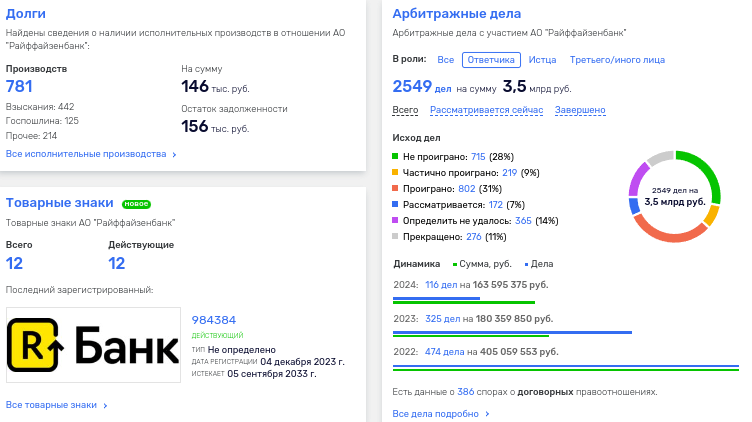Viewport: 752px width, 422px height.
Task: Open 715 not-lost cases link
Action: (x=478, y=157)
